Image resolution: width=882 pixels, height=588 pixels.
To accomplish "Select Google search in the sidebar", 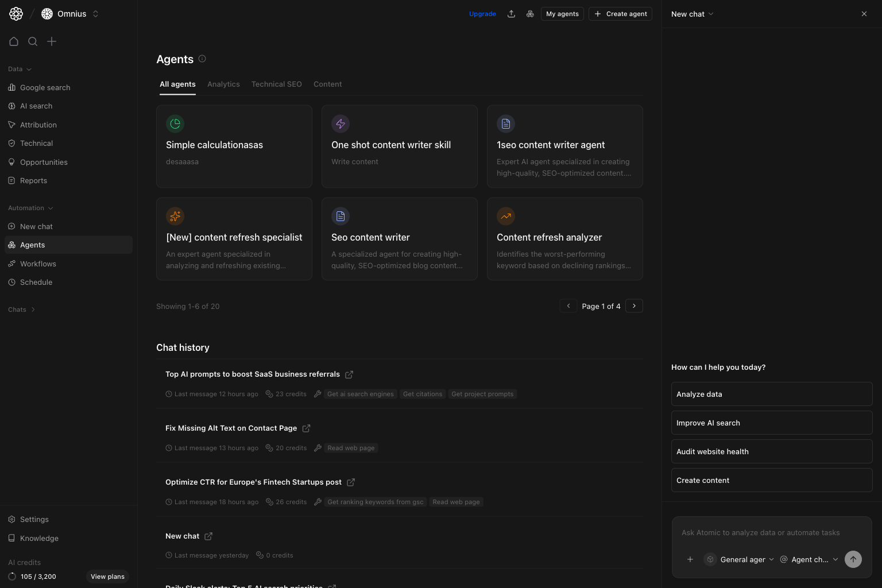I will [45, 87].
